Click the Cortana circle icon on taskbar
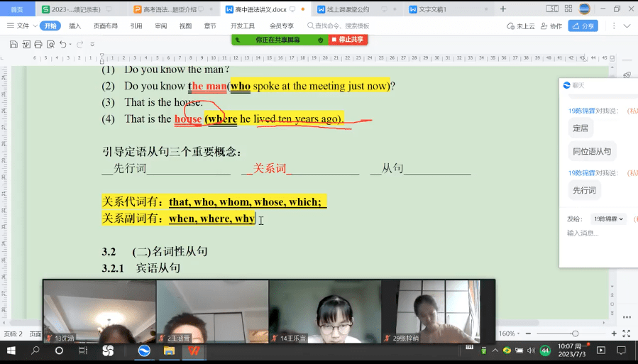The width and height of the screenshot is (638, 364). tap(59, 351)
